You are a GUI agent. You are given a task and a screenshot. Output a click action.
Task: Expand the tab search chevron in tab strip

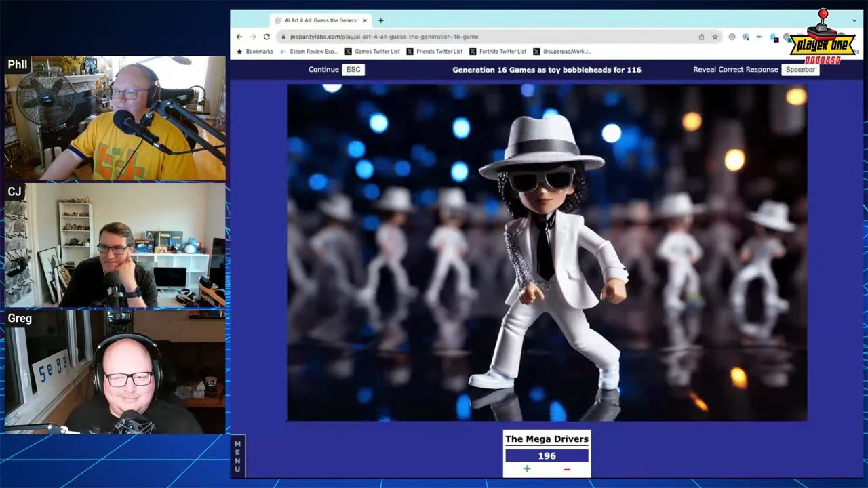(854, 20)
